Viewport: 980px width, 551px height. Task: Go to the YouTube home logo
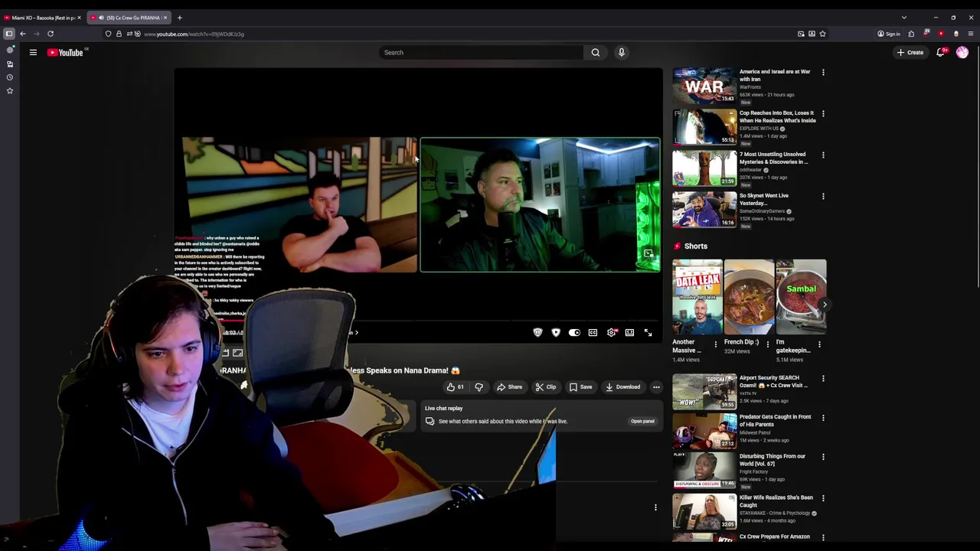pyautogui.click(x=65, y=52)
